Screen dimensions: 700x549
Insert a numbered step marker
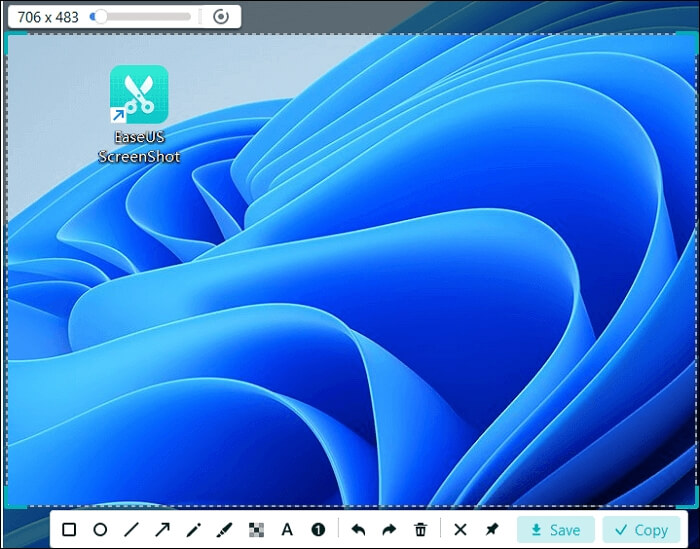point(318,530)
